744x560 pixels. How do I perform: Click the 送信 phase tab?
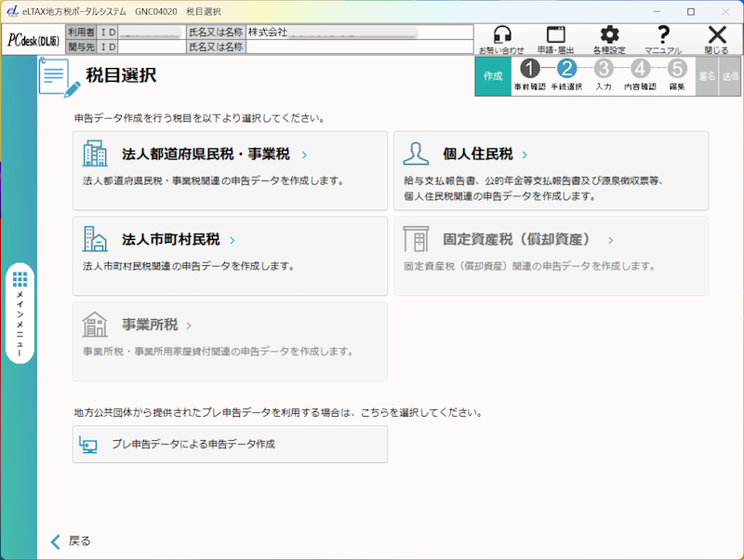pyautogui.click(x=730, y=76)
